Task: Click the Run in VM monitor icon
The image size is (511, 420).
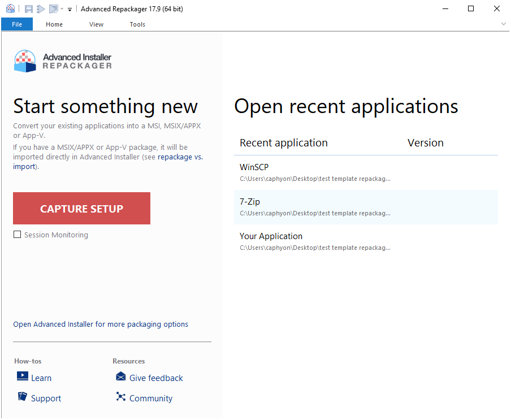Action: [x=53, y=9]
